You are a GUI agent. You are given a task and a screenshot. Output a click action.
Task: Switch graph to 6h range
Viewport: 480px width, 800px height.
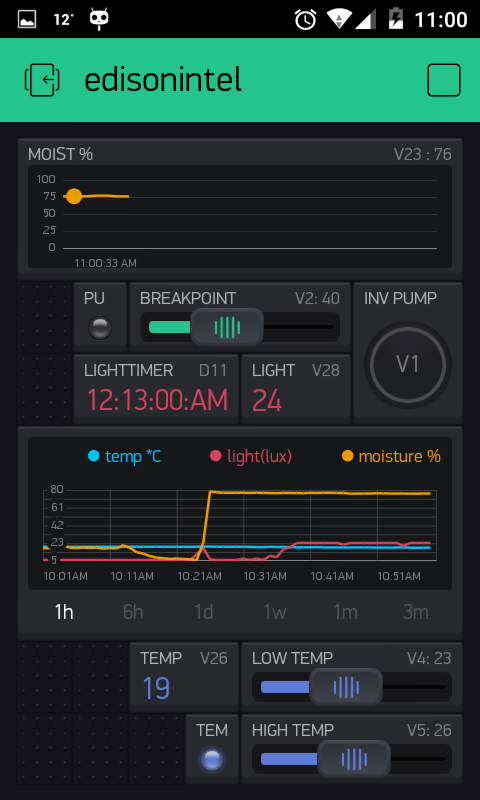pos(133,611)
